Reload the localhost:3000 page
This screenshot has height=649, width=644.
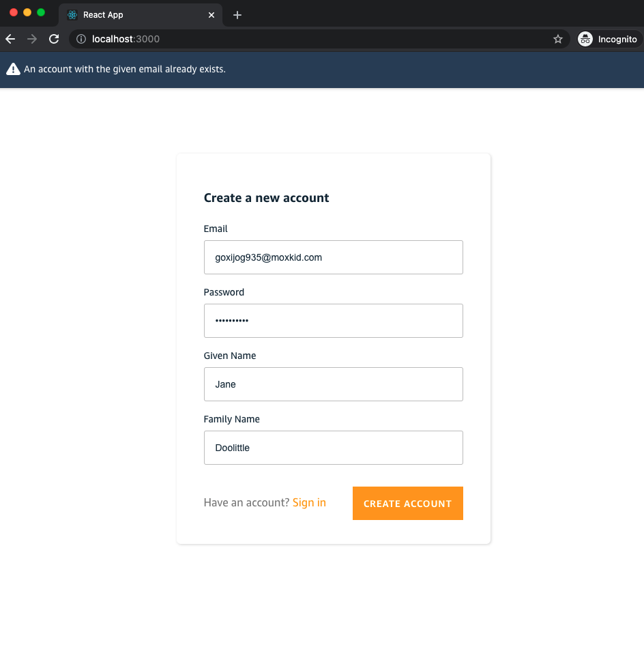54,39
